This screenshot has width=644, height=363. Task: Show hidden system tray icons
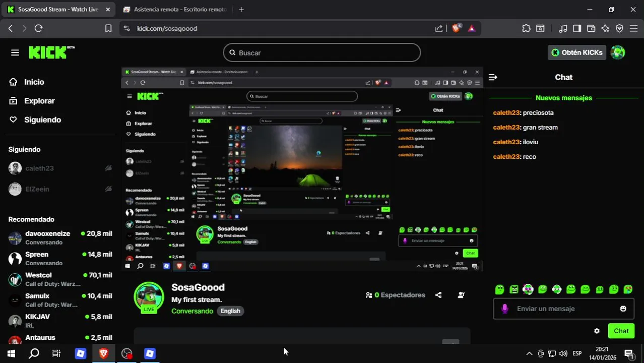(x=529, y=353)
